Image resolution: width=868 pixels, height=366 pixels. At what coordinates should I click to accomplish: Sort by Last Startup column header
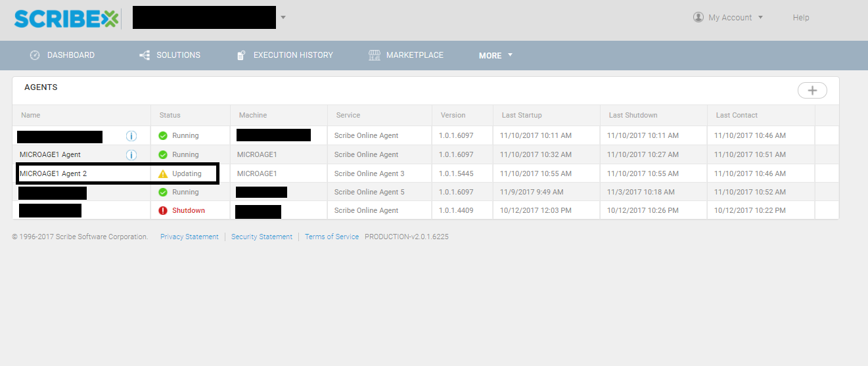click(x=522, y=115)
